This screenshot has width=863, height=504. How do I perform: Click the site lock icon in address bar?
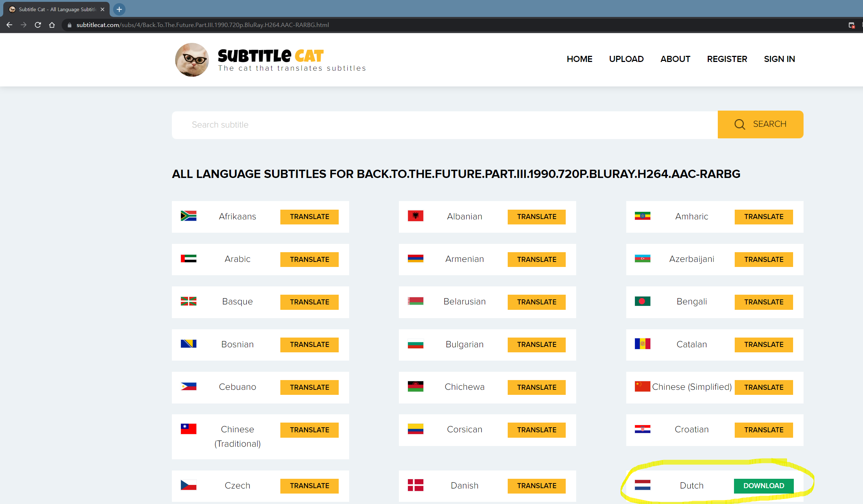70,25
